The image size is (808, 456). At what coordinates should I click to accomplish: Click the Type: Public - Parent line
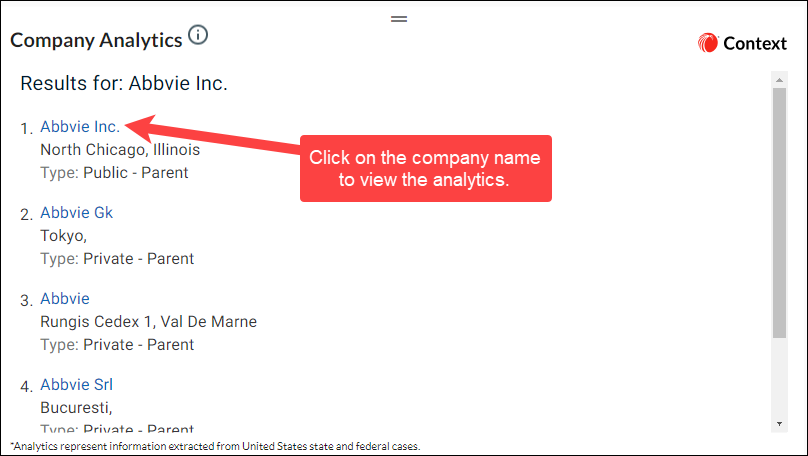(x=114, y=173)
